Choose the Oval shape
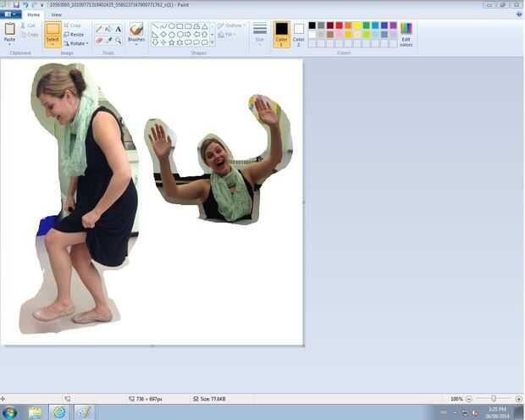 (x=171, y=26)
